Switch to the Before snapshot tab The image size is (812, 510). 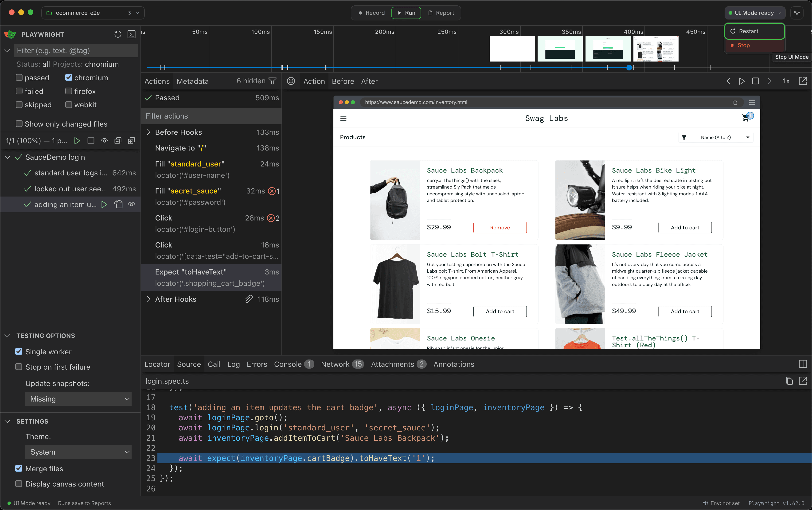343,81
